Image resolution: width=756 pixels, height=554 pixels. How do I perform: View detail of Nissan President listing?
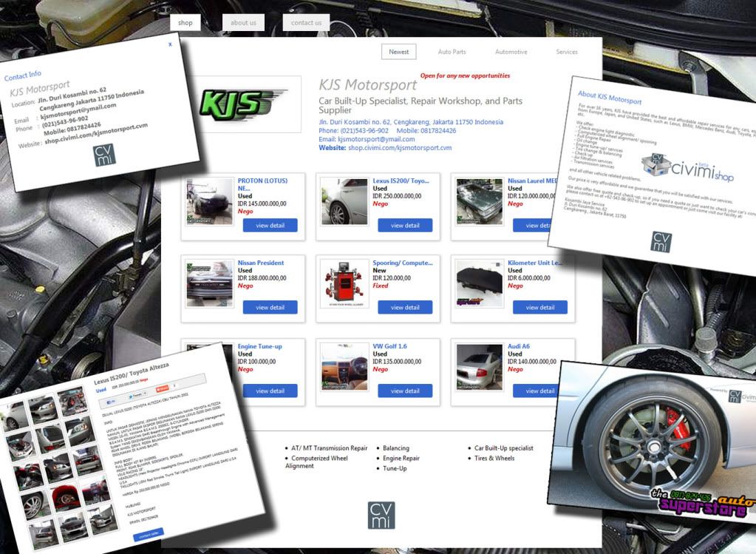click(270, 308)
